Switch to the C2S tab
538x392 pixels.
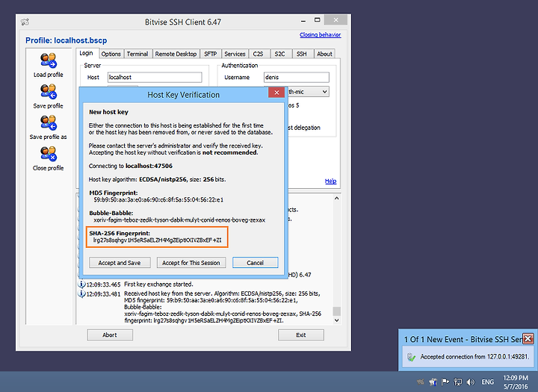pyautogui.click(x=258, y=54)
